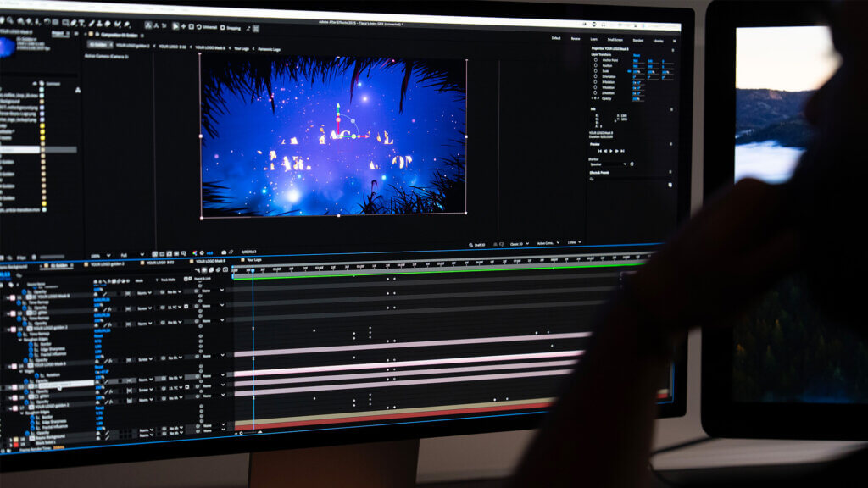Viewport: 868px width, 488px height.
Task: Open the Properties panel menu
Action: click(672, 50)
